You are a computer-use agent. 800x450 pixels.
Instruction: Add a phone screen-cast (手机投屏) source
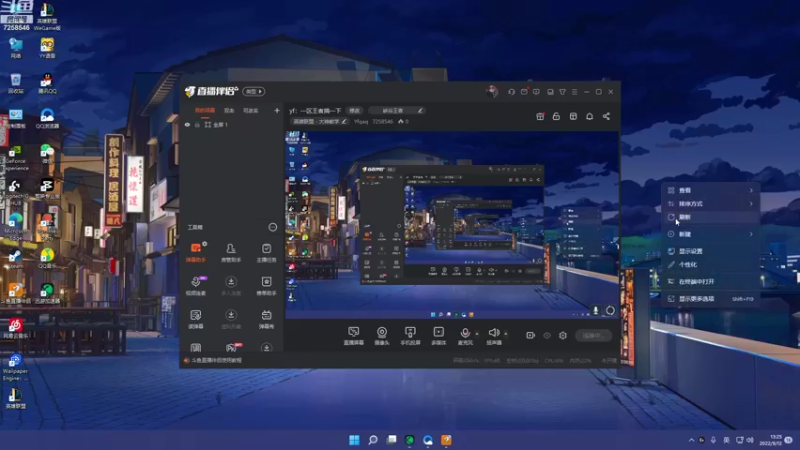(410, 336)
